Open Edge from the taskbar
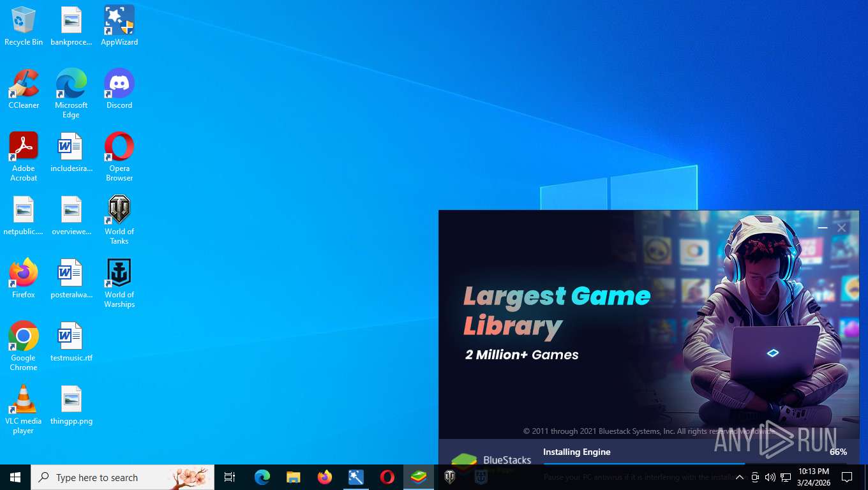Viewport: 868px width, 490px height. [x=262, y=477]
